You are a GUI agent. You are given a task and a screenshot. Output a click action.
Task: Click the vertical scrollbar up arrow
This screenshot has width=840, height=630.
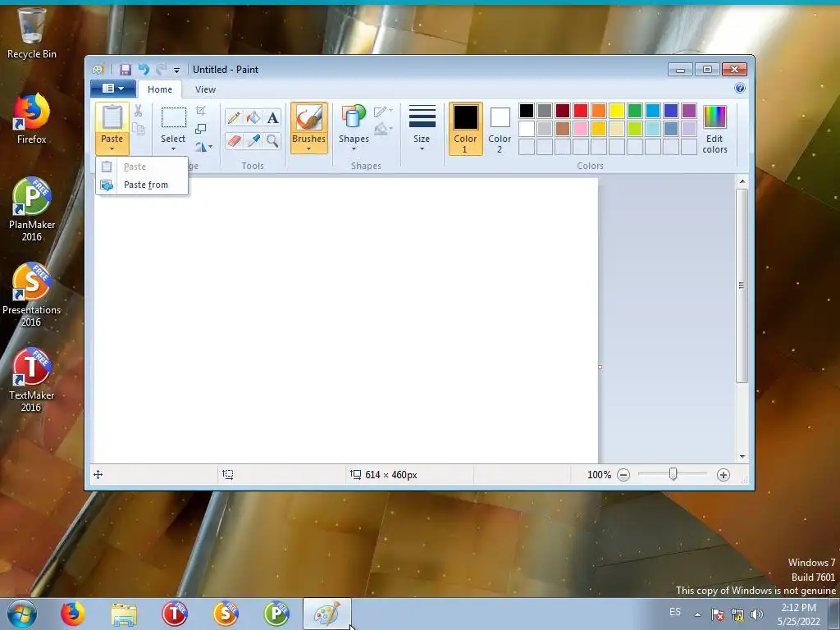click(x=742, y=181)
